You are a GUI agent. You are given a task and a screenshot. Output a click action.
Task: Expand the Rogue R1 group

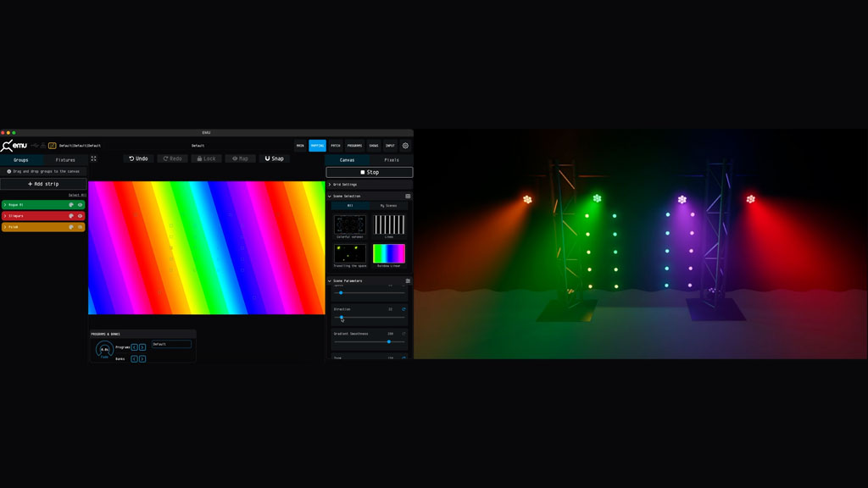[x=5, y=205]
